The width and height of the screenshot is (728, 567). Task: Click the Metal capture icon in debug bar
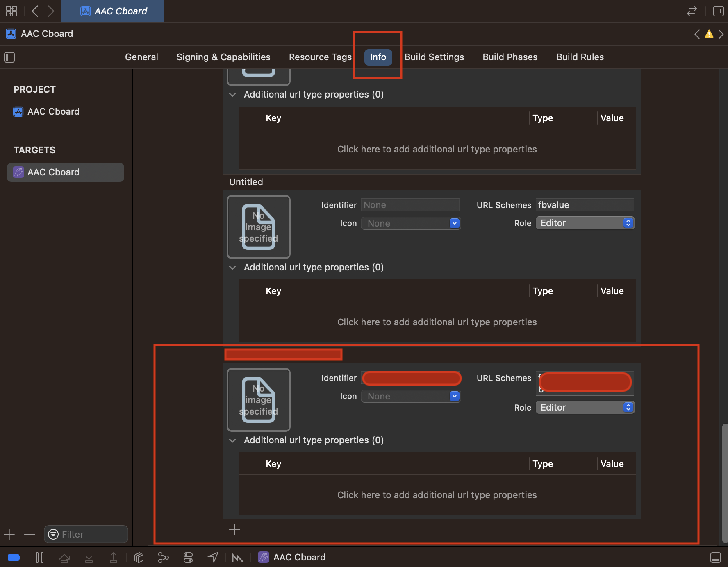click(237, 557)
